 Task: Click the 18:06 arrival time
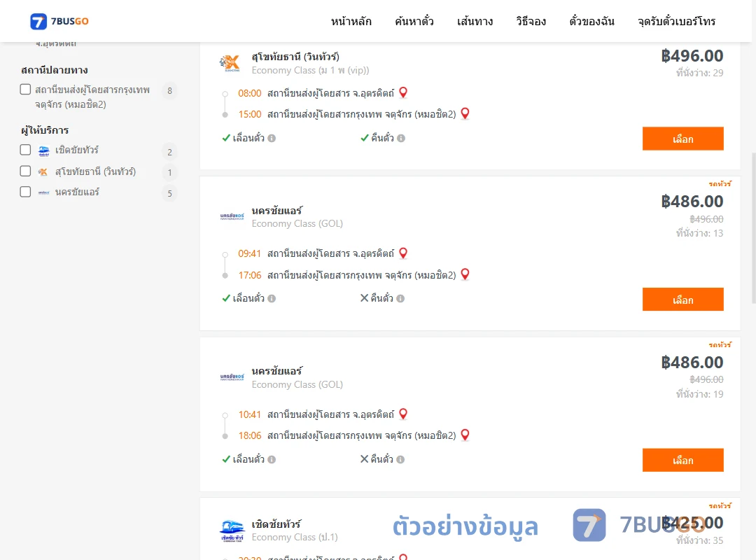click(250, 435)
